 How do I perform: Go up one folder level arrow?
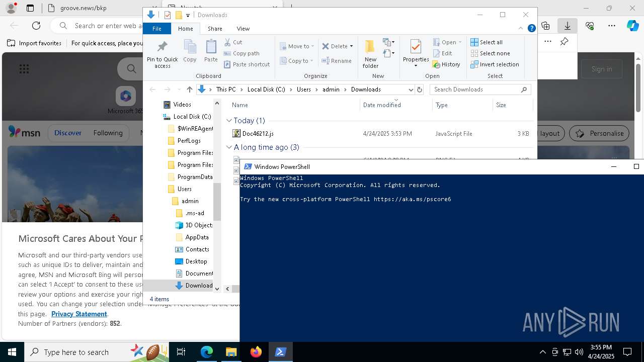pyautogui.click(x=189, y=89)
